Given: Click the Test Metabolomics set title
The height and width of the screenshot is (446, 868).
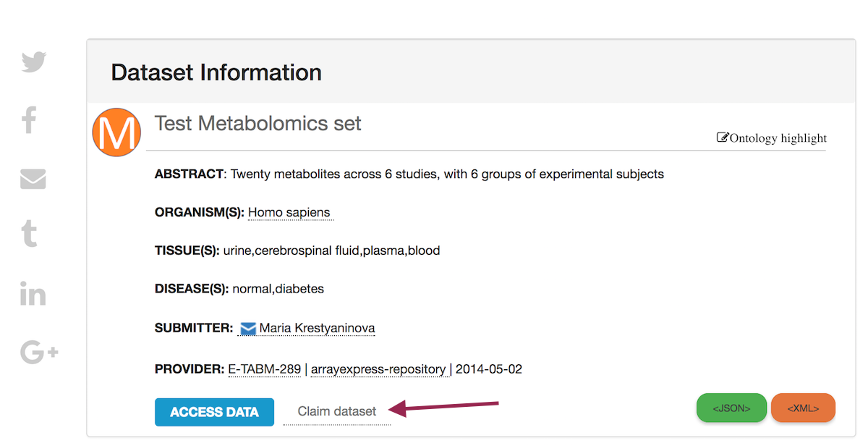Looking at the screenshot, I should (258, 123).
